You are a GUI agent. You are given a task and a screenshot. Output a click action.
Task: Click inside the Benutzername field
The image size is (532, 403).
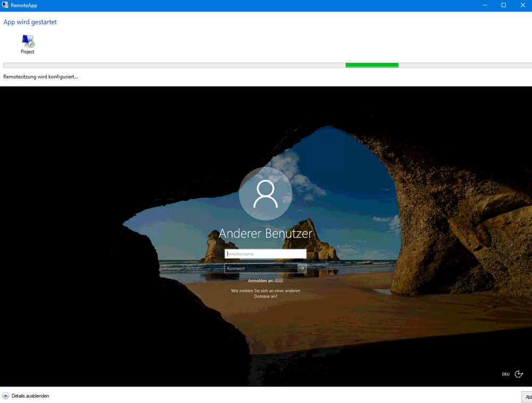point(265,253)
